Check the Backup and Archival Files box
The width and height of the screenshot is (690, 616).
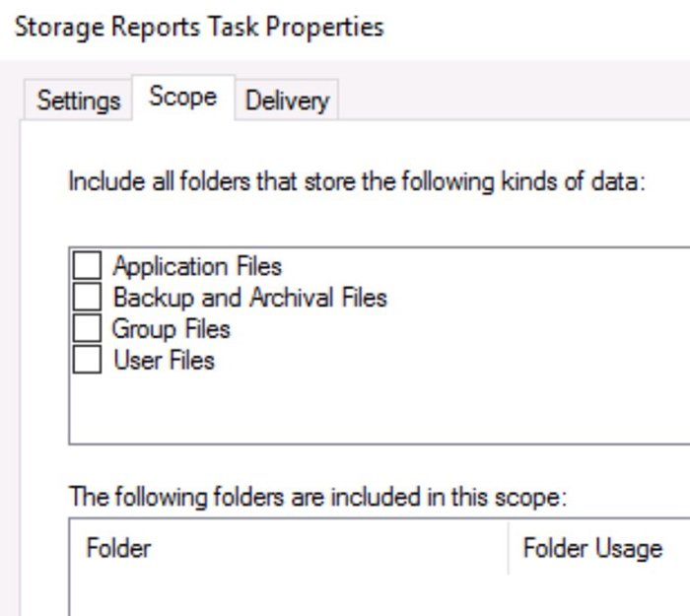coord(89,298)
